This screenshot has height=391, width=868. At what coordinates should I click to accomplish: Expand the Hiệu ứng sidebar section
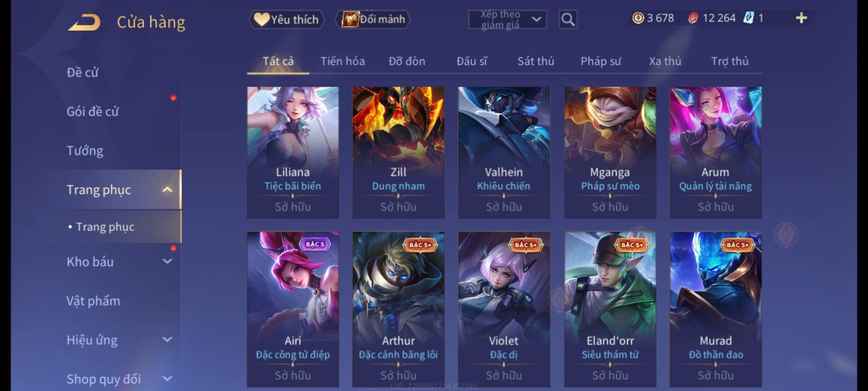(167, 339)
